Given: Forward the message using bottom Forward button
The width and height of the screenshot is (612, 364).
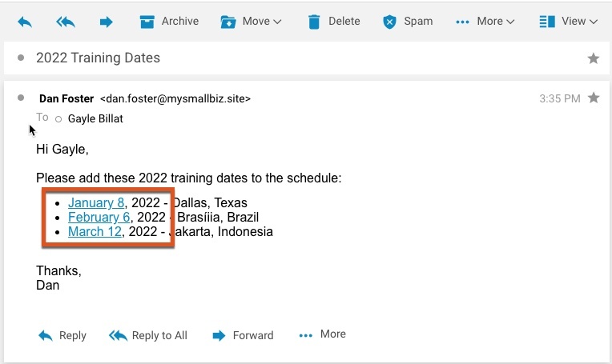Looking at the screenshot, I should coord(243,335).
